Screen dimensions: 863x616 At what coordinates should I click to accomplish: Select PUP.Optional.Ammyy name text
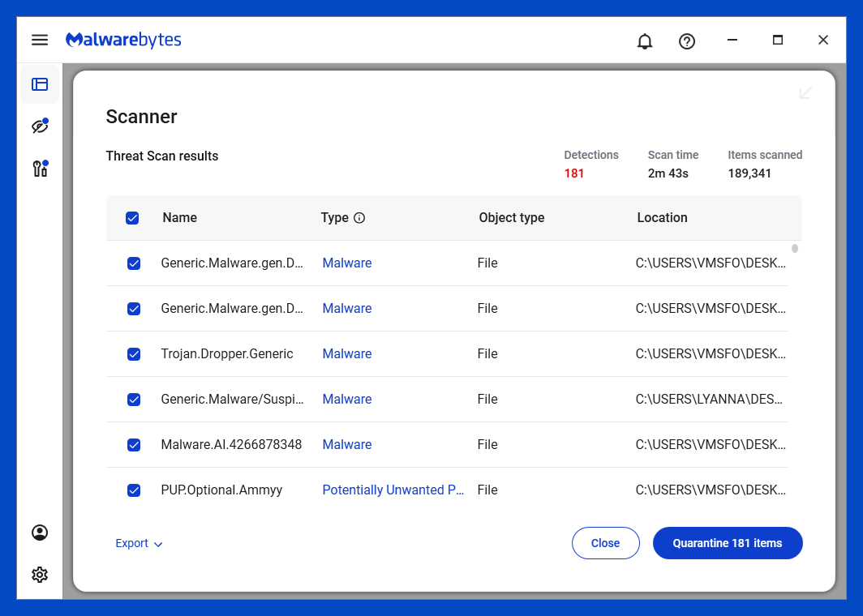221,490
